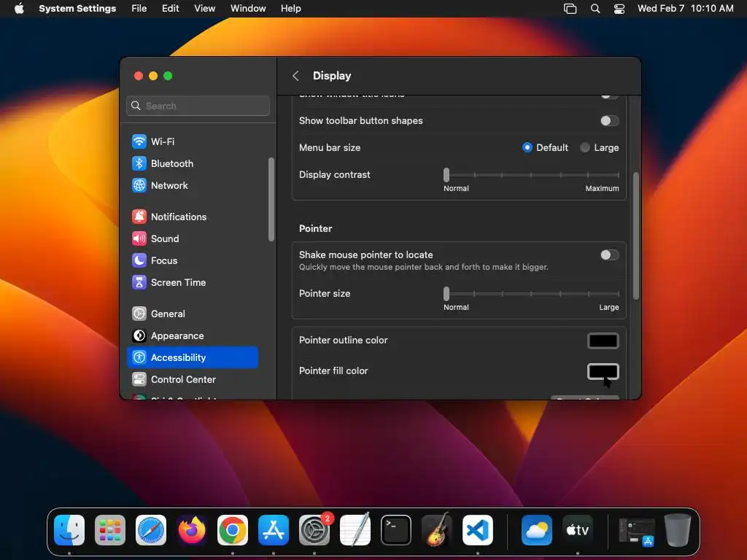Image resolution: width=747 pixels, height=560 pixels.
Task: Open Launchpad from the Dock
Action: coord(110,530)
